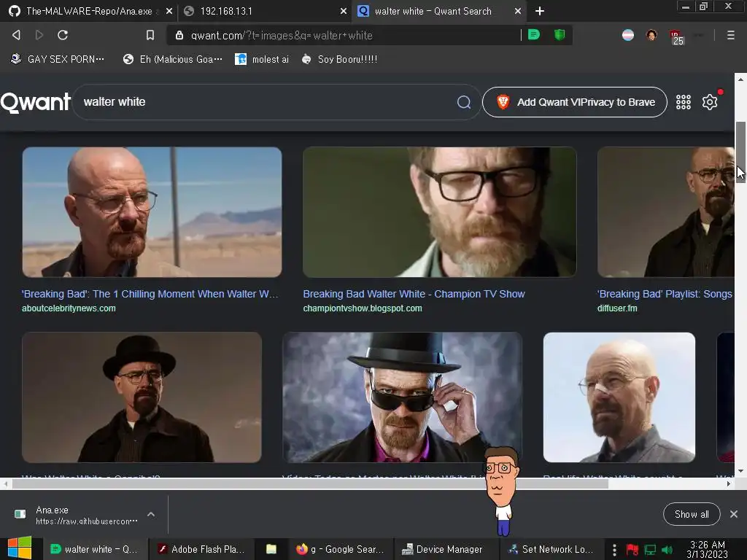747x560 pixels.
Task: Go to the Qwant logo home
Action: [x=36, y=102]
